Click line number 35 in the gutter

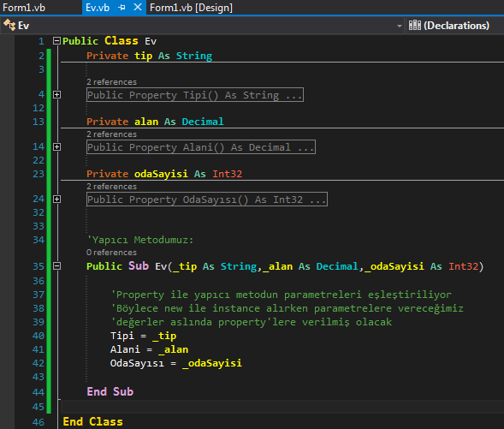(x=39, y=266)
